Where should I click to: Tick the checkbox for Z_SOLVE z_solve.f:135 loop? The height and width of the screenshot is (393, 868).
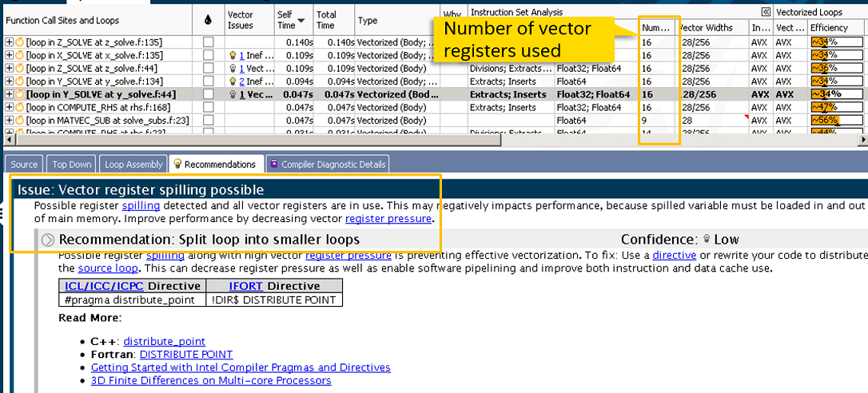pos(208,42)
